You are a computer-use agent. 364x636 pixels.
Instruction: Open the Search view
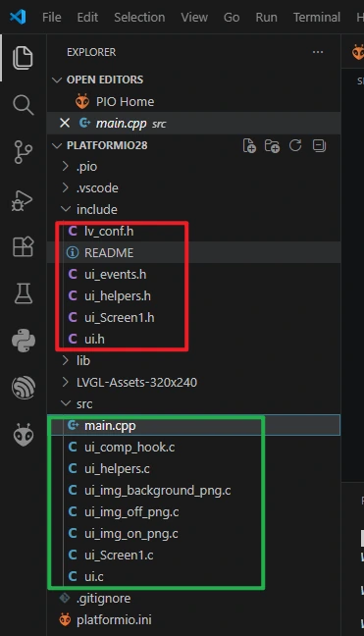tap(23, 105)
